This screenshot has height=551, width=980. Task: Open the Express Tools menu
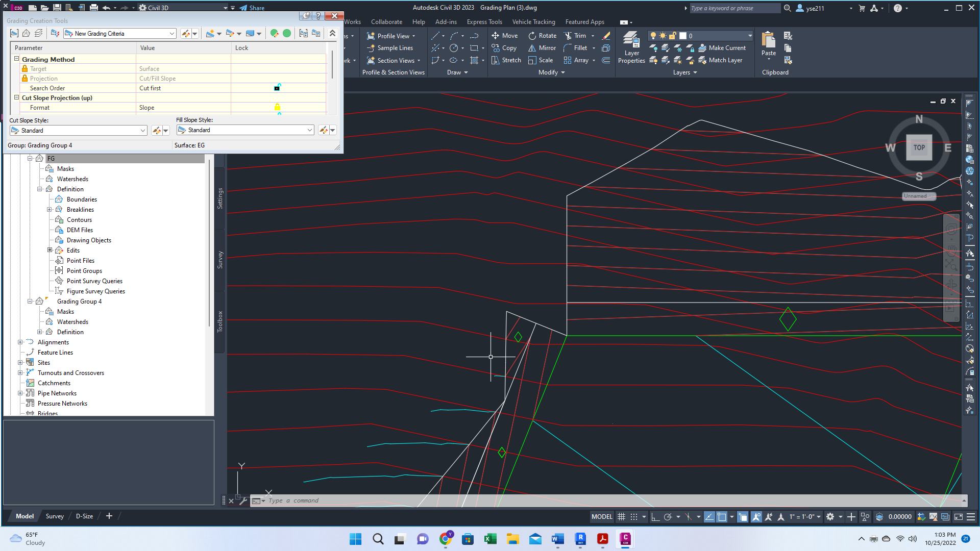pos(484,21)
